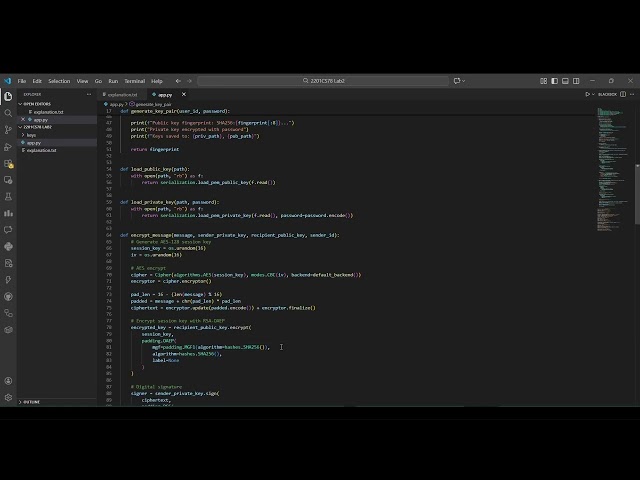Switch to the explanation.txt editor tab
This screenshot has width=640, height=480.
pos(122,94)
